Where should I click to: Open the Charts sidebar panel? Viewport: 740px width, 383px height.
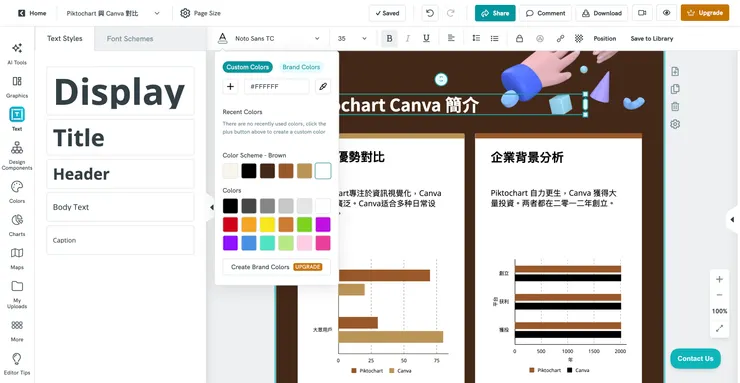pyautogui.click(x=17, y=225)
